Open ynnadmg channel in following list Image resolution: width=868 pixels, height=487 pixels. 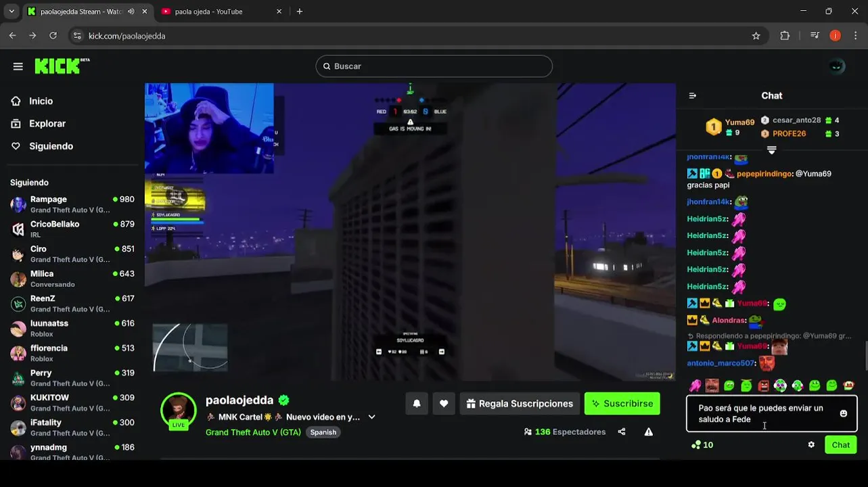coord(72,452)
